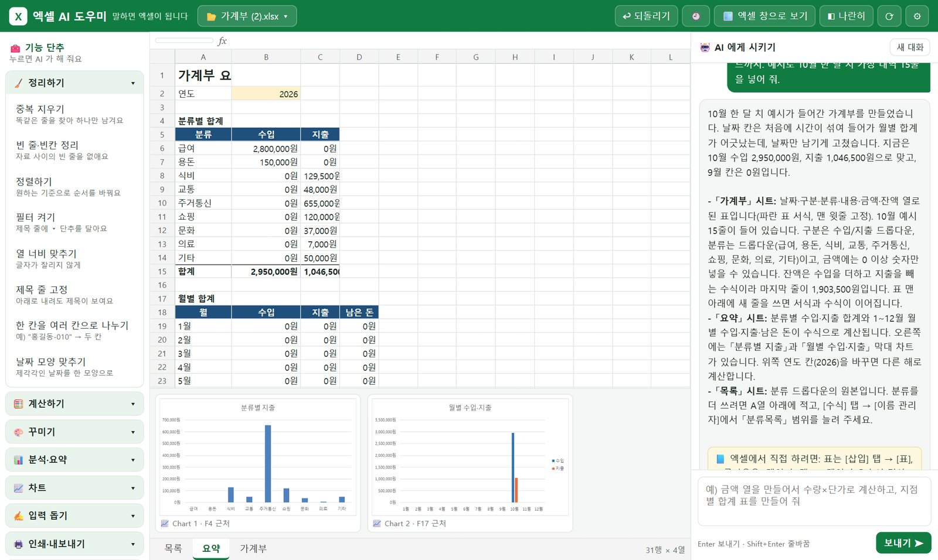Start a new chat with 새 대화
The image size is (938, 560).
pos(909,47)
